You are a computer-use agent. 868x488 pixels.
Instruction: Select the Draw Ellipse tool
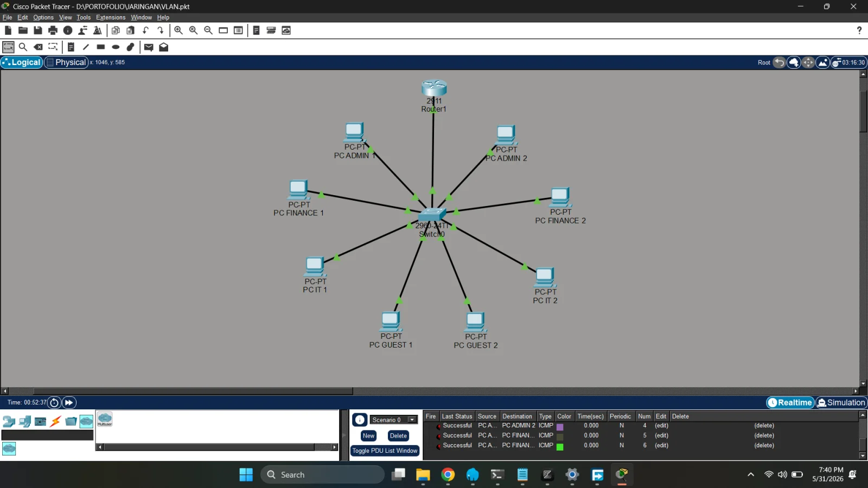pyautogui.click(x=116, y=47)
